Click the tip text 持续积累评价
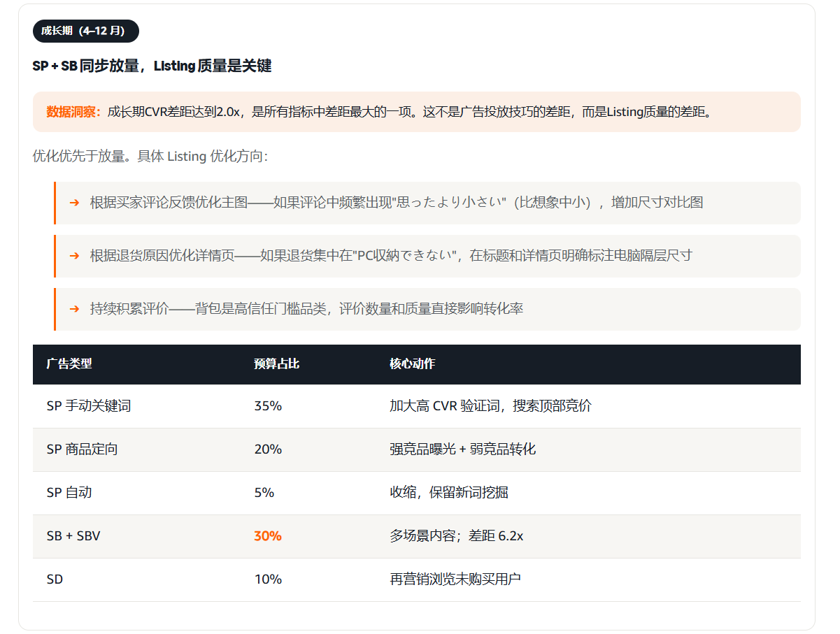 tap(129, 309)
